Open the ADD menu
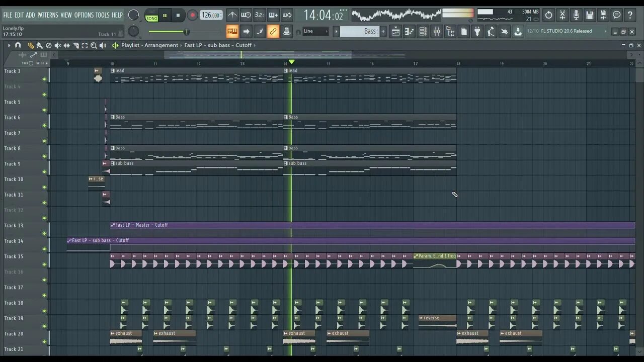This screenshot has height=362, width=644. click(x=31, y=15)
